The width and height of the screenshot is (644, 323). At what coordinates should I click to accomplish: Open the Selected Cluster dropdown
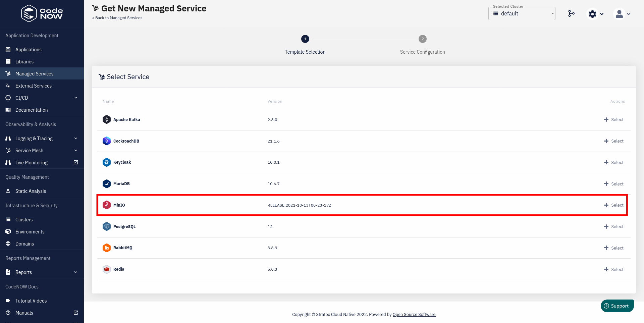tap(522, 13)
